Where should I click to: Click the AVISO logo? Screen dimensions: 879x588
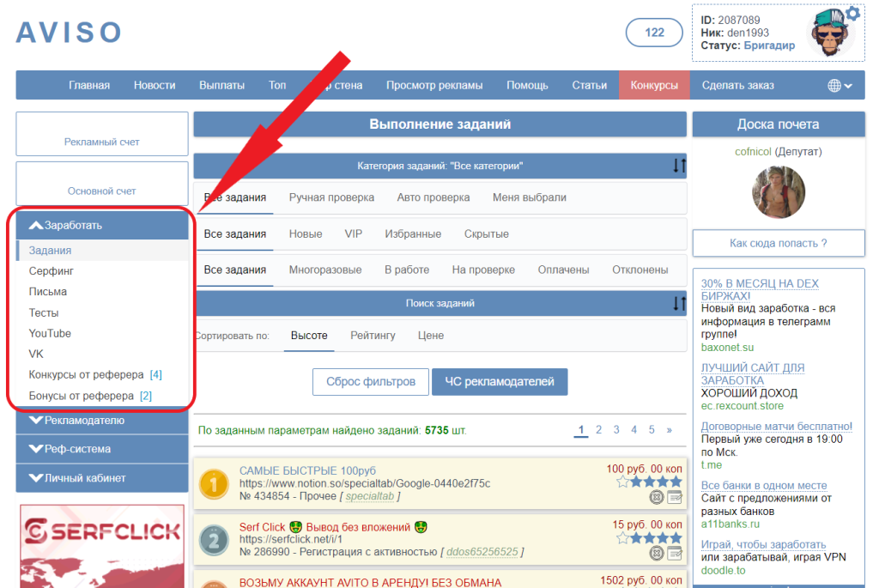[69, 33]
